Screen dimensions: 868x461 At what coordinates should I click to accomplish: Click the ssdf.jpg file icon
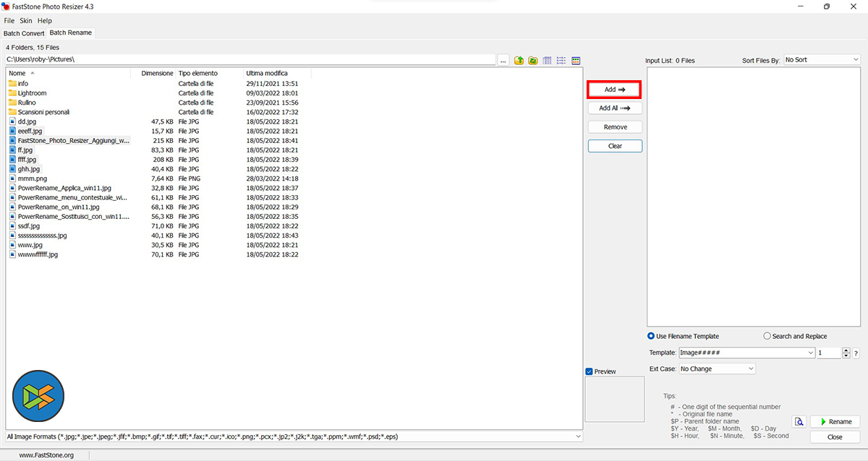tap(12, 225)
